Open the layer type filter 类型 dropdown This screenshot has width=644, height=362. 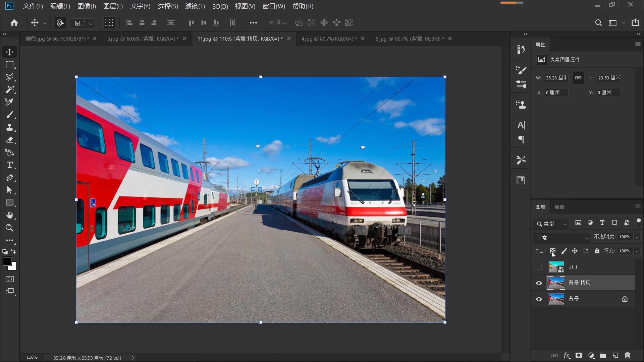pyautogui.click(x=550, y=224)
